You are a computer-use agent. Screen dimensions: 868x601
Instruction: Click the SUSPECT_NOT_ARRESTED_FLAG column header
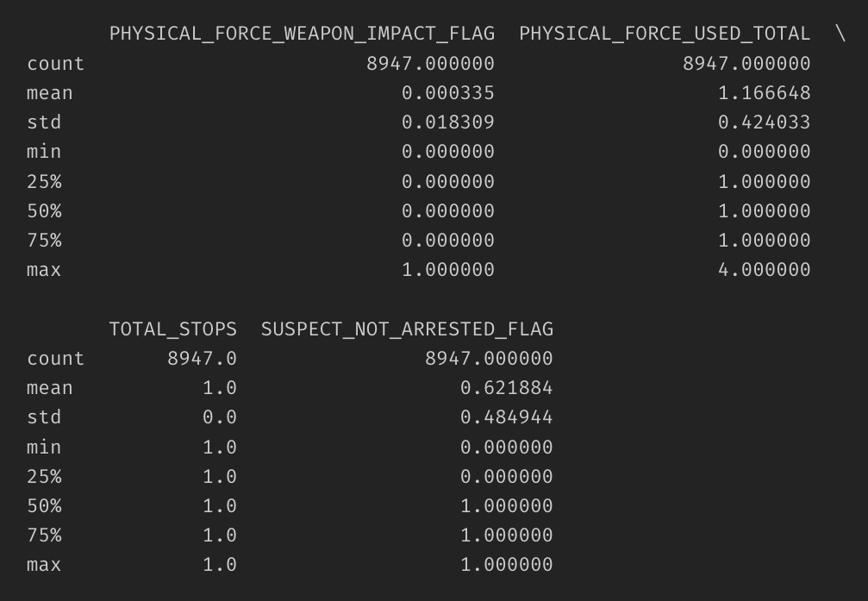click(x=407, y=329)
